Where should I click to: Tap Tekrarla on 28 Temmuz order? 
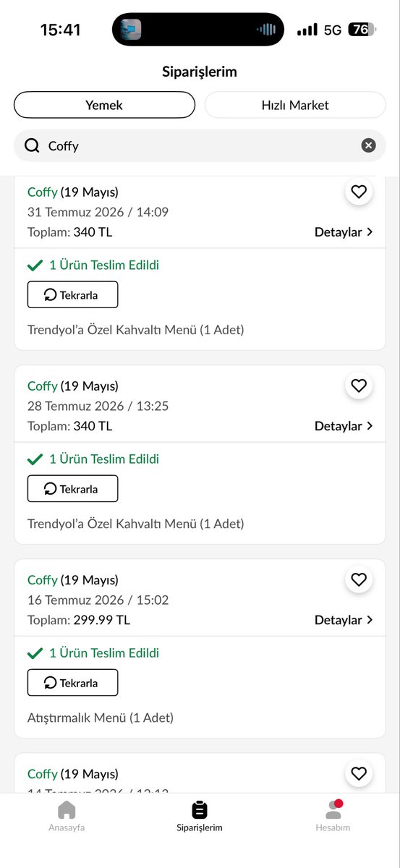click(x=72, y=488)
